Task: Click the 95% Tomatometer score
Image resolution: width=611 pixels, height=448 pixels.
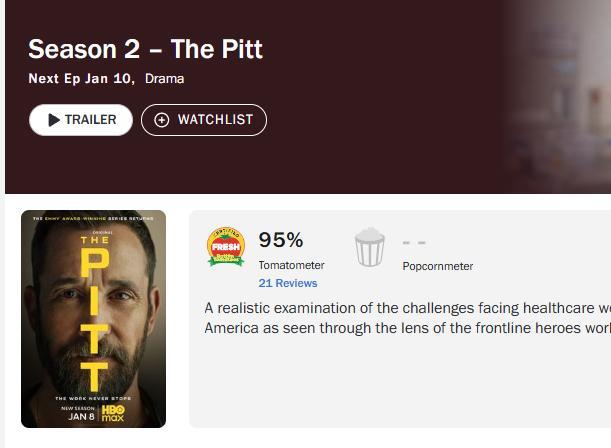Action: pos(280,240)
